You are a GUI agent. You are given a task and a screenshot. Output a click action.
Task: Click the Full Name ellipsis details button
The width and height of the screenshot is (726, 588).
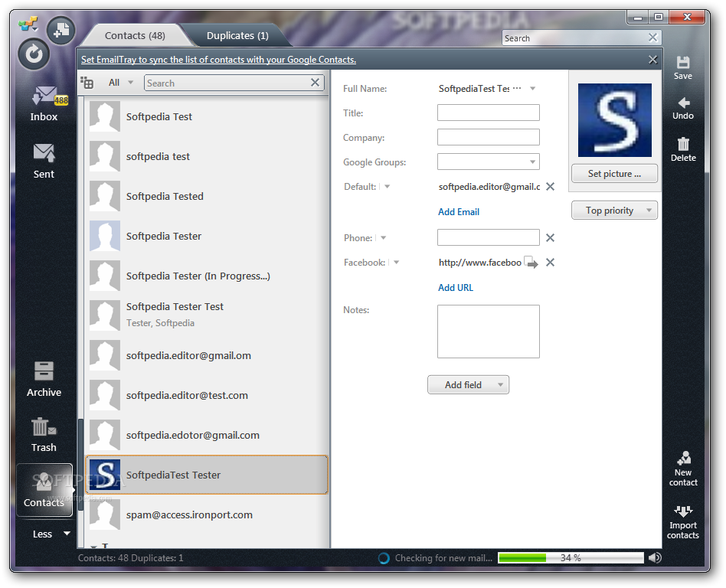517,88
